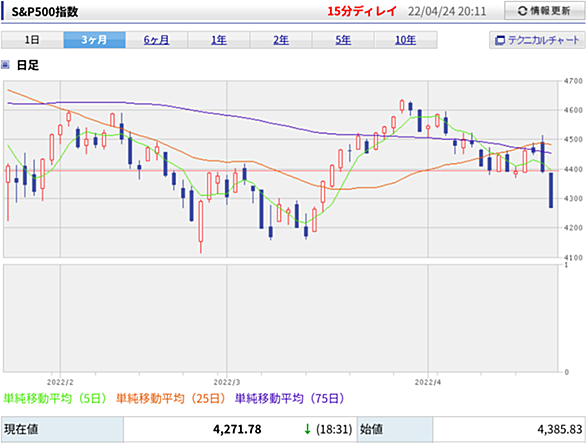Click the S&P500指数 title
Viewport: 586px width, 443px height.
click(45, 12)
